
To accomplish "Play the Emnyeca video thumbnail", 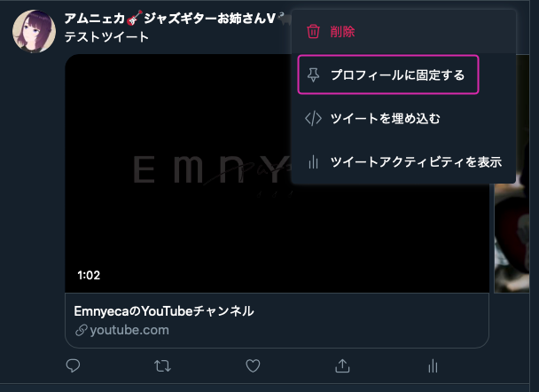I will (x=177, y=174).
